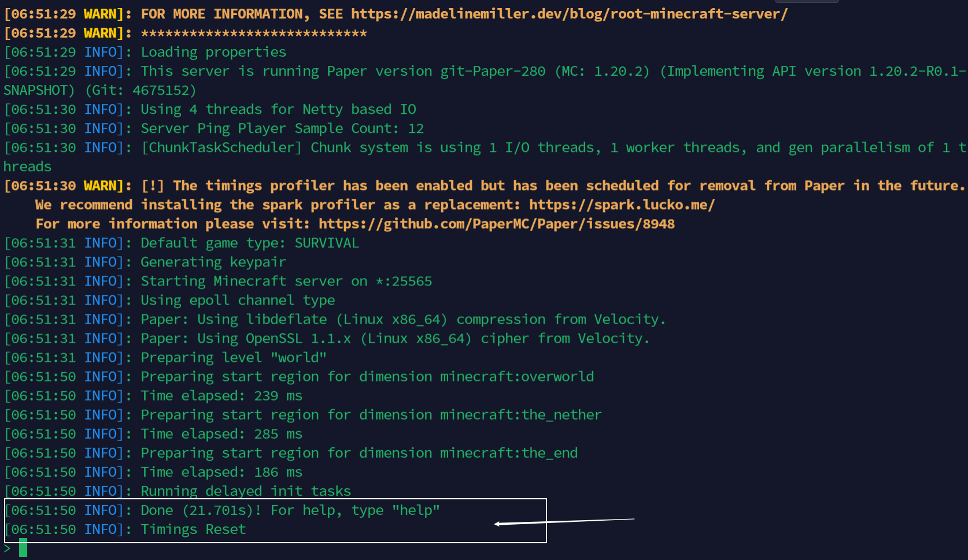The image size is (968, 560).
Task: Click the "Time elapsed: 239 ms" line
Action: point(221,396)
